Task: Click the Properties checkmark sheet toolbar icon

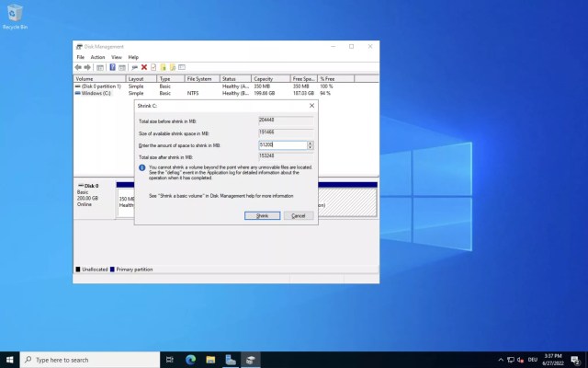Action: click(x=153, y=67)
